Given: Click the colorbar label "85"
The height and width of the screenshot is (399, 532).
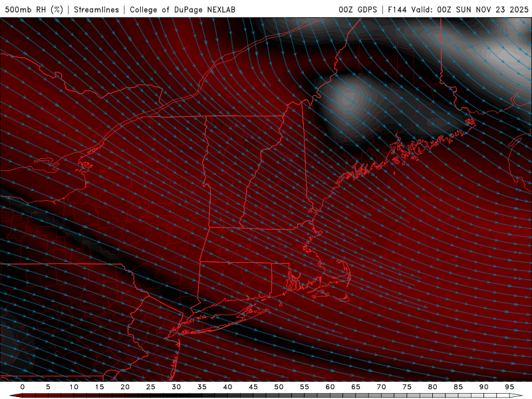Looking at the screenshot, I should pyautogui.click(x=458, y=387).
